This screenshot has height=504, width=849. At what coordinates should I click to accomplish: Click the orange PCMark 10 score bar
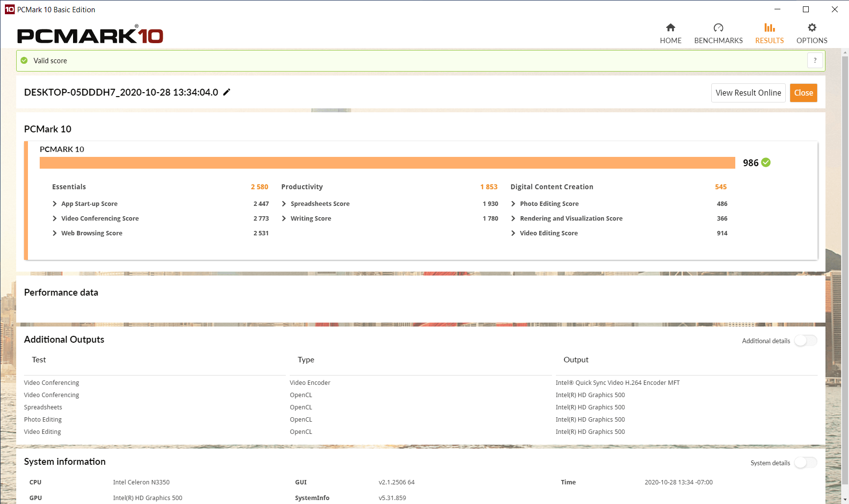(x=387, y=163)
